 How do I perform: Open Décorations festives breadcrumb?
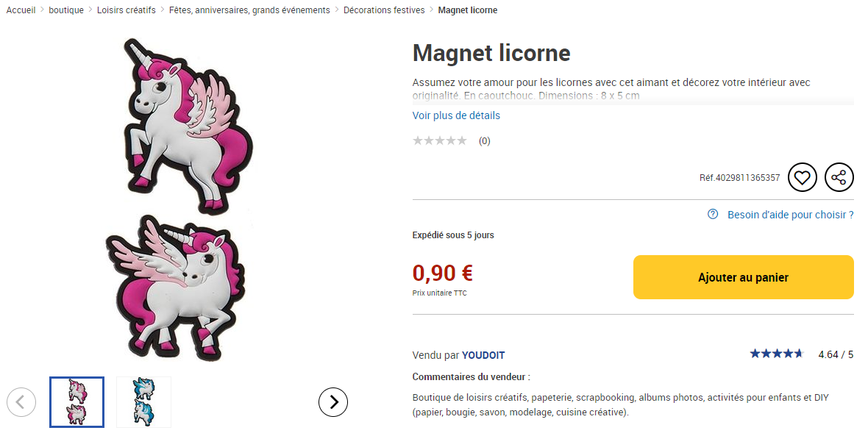[x=384, y=10]
